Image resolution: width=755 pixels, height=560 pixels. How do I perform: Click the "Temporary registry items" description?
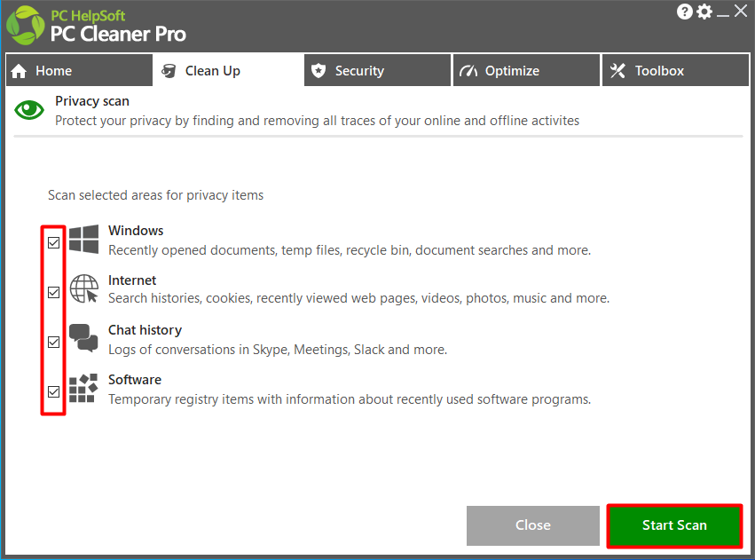(350, 399)
